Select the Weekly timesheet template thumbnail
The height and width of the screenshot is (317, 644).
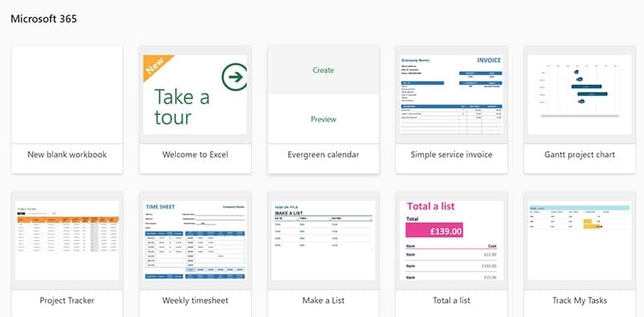(x=195, y=241)
